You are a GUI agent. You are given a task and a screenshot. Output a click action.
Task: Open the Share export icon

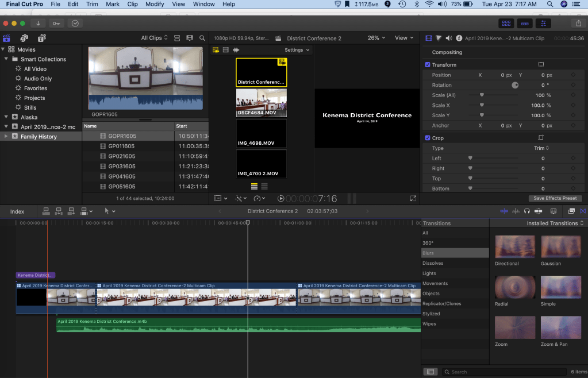(x=577, y=23)
